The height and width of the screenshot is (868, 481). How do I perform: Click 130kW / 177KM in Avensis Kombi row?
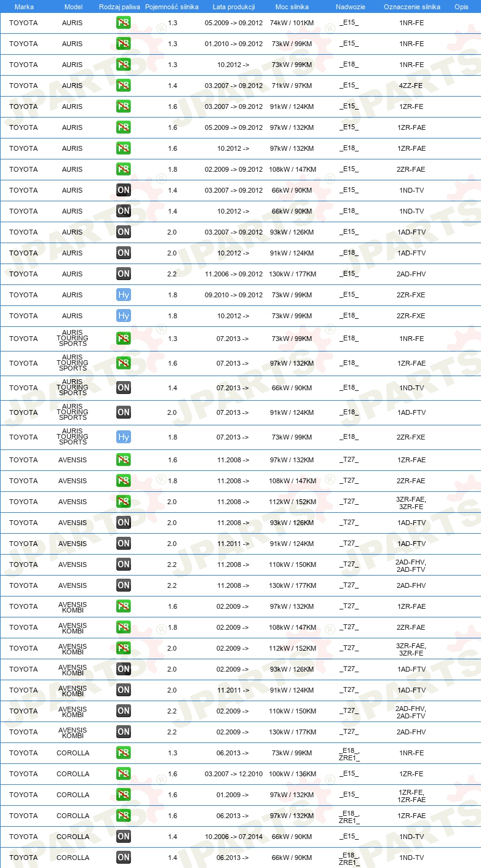(x=292, y=732)
